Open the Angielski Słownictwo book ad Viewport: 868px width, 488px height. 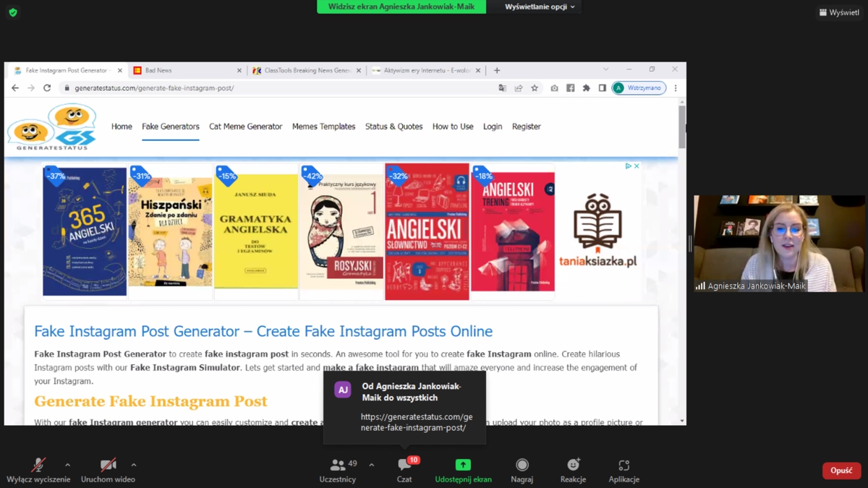(x=427, y=231)
